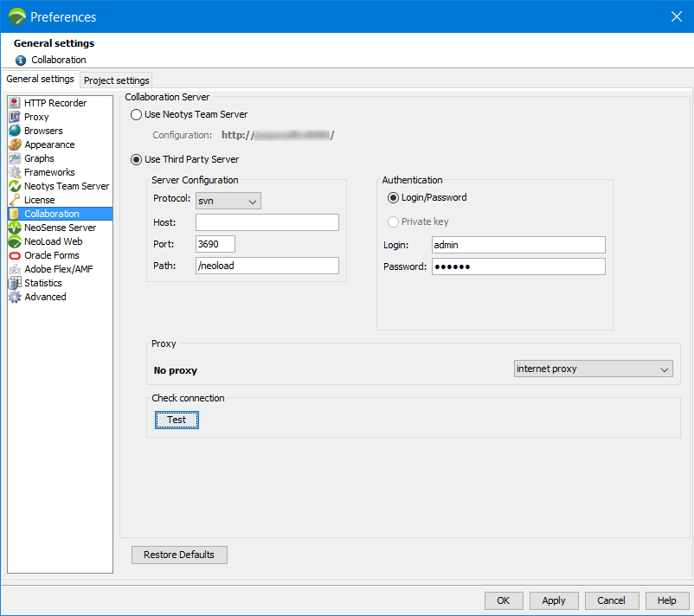The width and height of the screenshot is (694, 616).
Task: Click the NeoLoad Web icon
Action: (x=15, y=241)
